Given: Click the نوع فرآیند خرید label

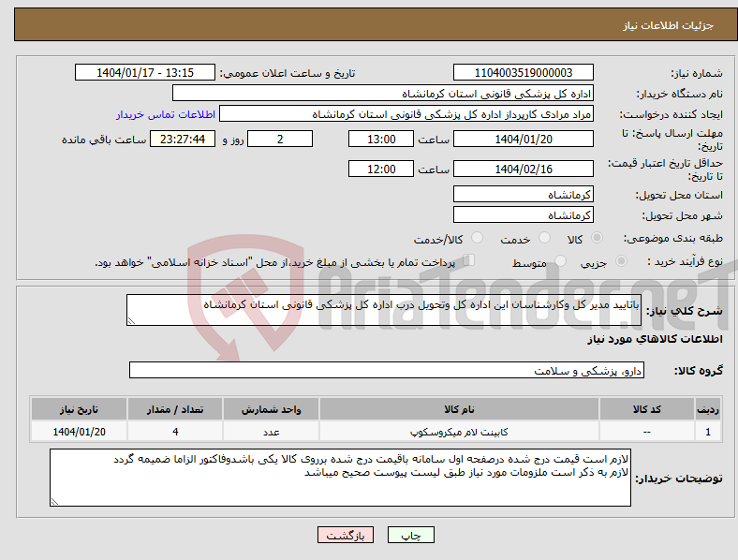Looking at the screenshot, I should click(685, 261).
